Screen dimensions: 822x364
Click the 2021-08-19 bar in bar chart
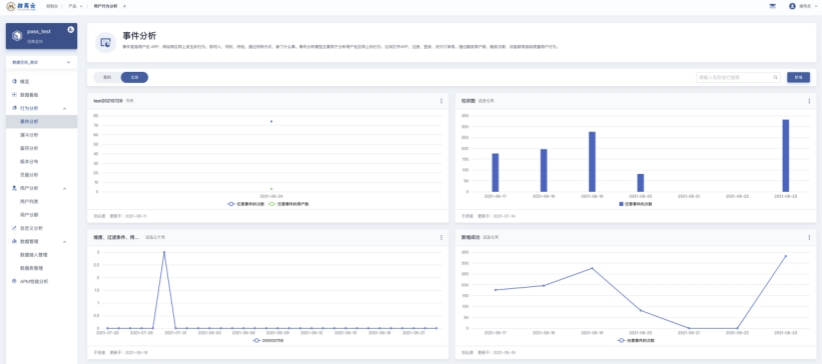click(592, 162)
